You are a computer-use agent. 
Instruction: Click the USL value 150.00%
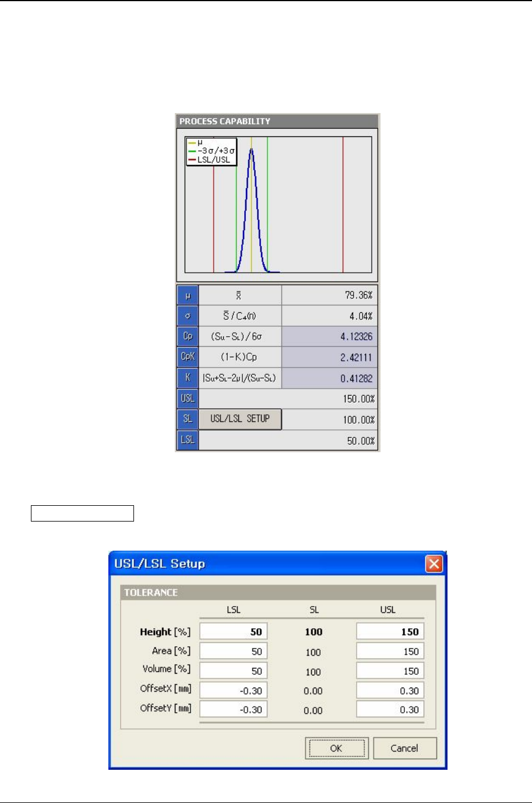point(358,399)
